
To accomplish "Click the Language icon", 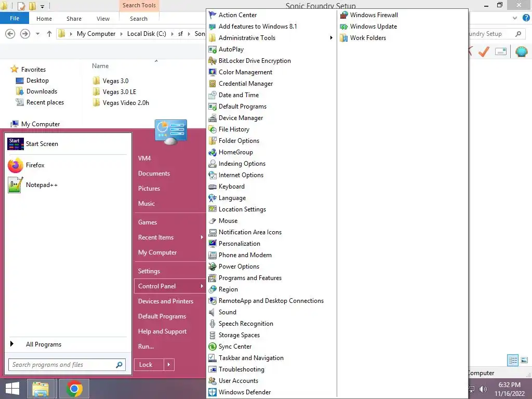I will [212, 198].
